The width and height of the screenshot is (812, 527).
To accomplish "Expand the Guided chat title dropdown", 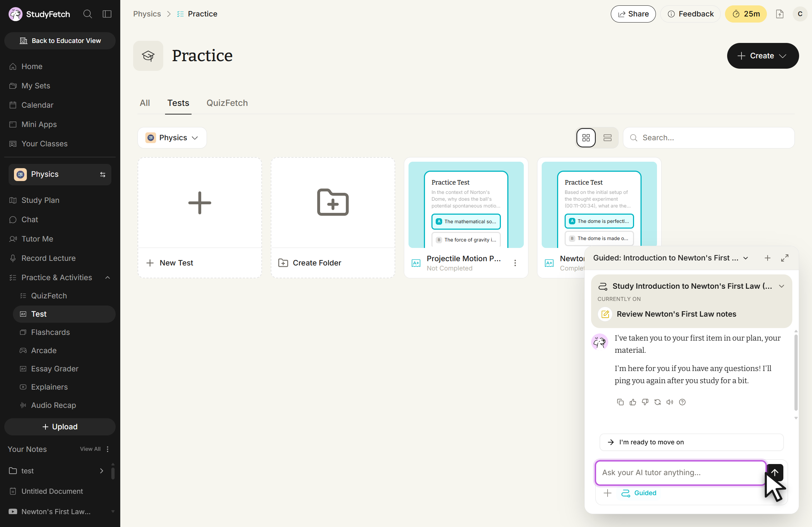I will pos(746,258).
